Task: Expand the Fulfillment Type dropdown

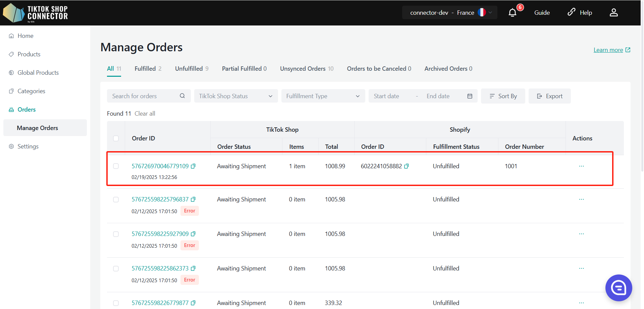Action: (x=323, y=96)
